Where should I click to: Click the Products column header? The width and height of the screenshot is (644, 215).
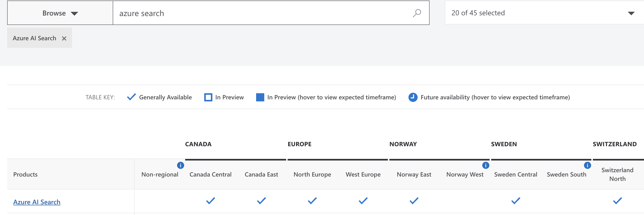tap(25, 174)
